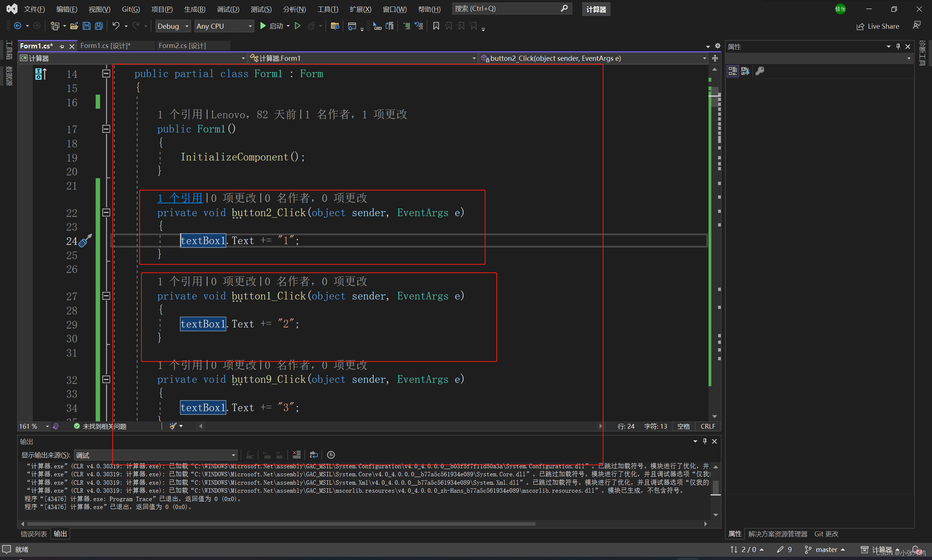932x560 pixels.
Task: Collapse button9_Click method at line 32
Action: point(106,379)
